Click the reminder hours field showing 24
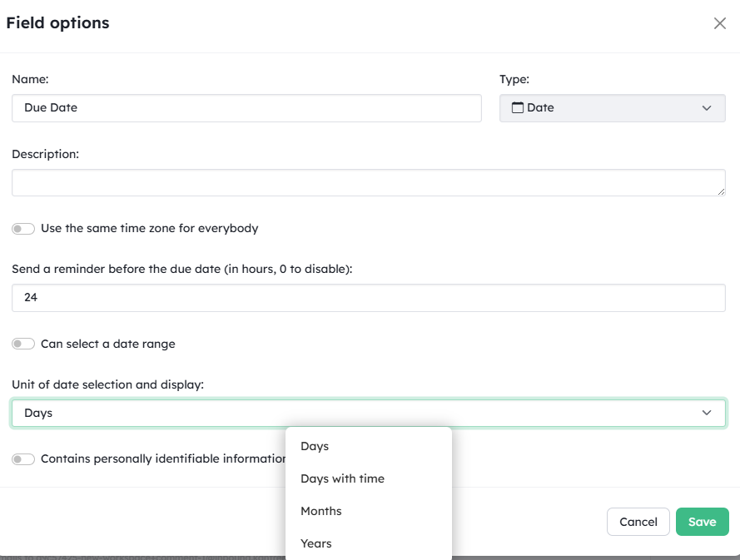 [x=369, y=298]
